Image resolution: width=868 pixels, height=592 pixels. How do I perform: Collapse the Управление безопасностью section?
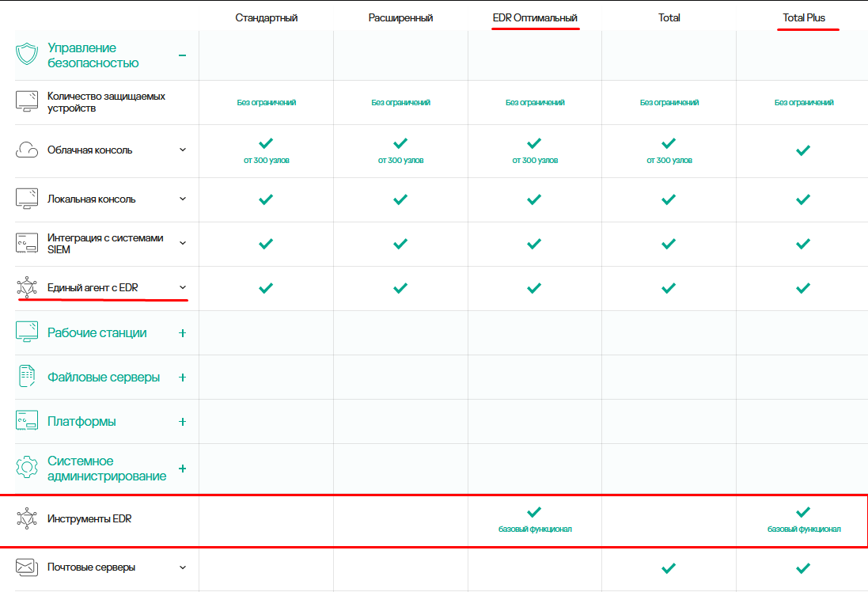182,55
